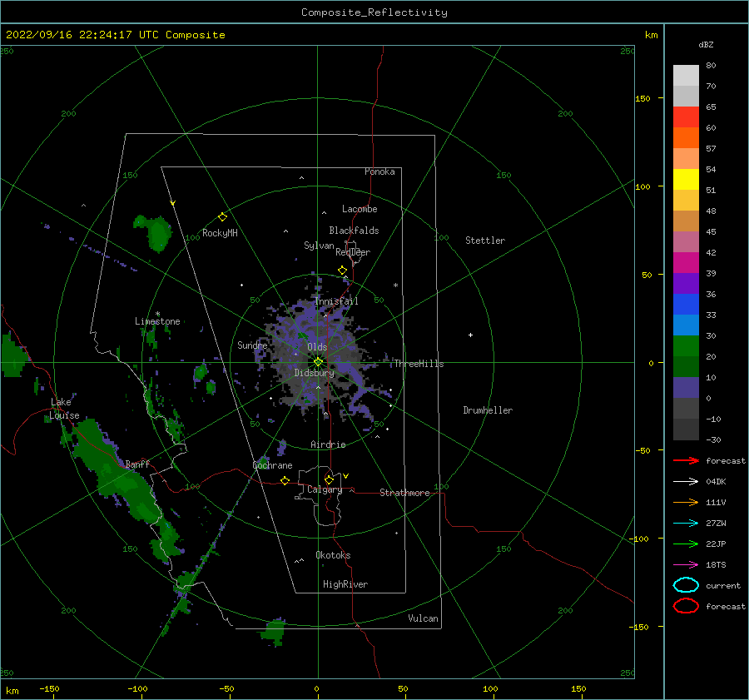The height and width of the screenshot is (700, 749).
Task: Click the RedDeer label
Action: pos(353,252)
